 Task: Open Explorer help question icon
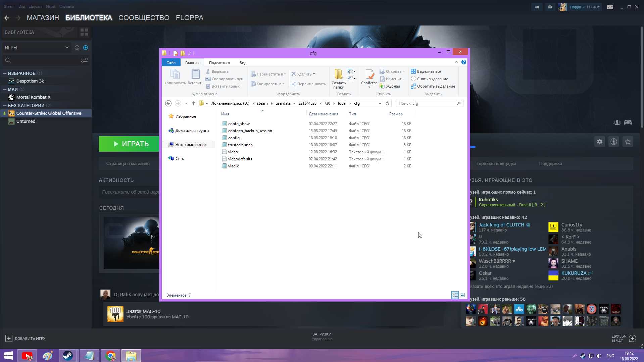point(464,62)
